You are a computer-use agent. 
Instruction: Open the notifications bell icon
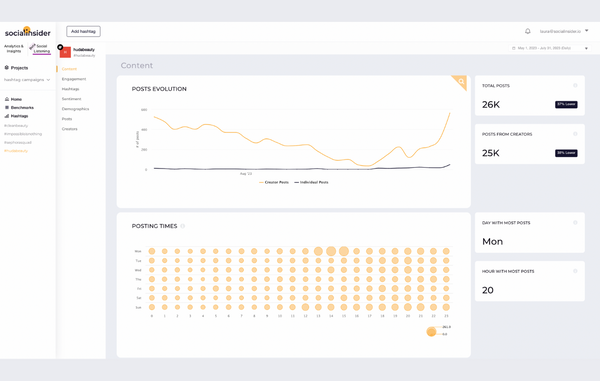528,31
